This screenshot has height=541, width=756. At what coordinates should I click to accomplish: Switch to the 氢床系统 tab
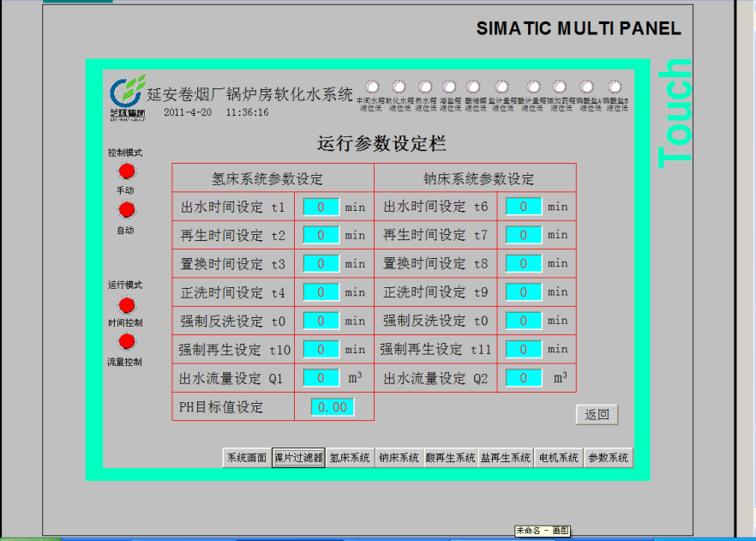point(350,458)
